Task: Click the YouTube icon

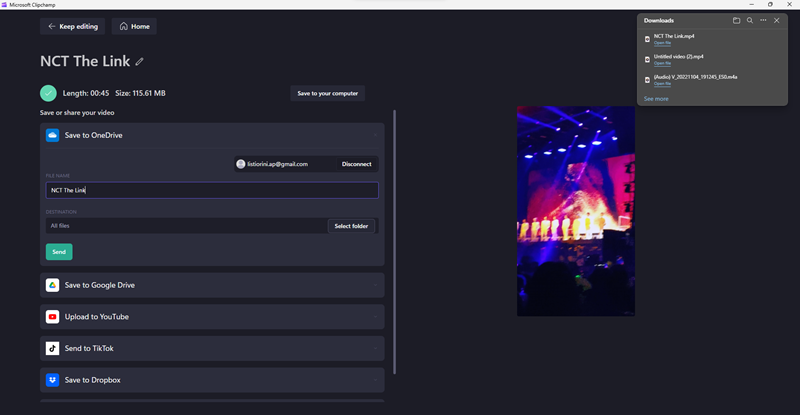Action: point(53,317)
